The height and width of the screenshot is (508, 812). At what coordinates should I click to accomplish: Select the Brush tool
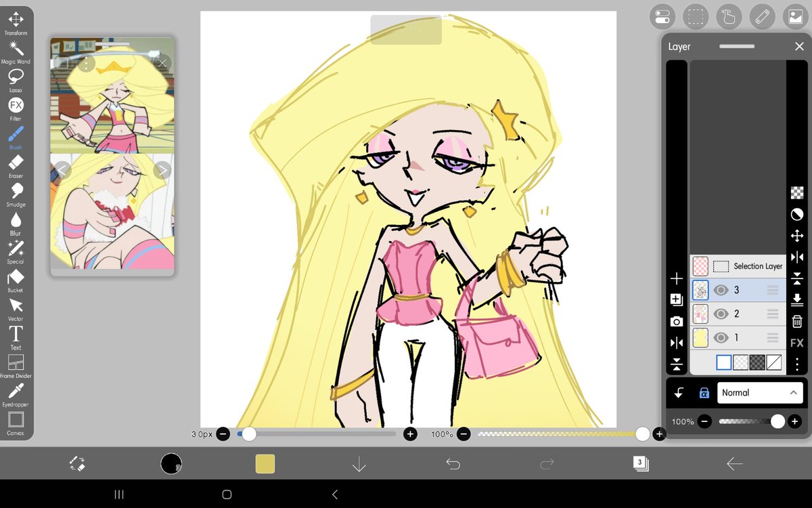pyautogui.click(x=16, y=137)
